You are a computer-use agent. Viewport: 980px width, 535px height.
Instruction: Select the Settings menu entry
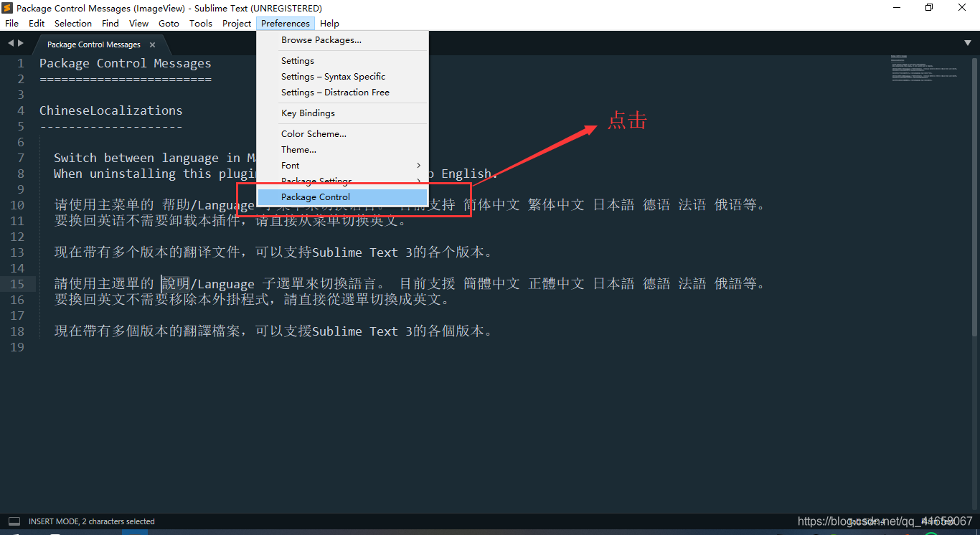342,61
